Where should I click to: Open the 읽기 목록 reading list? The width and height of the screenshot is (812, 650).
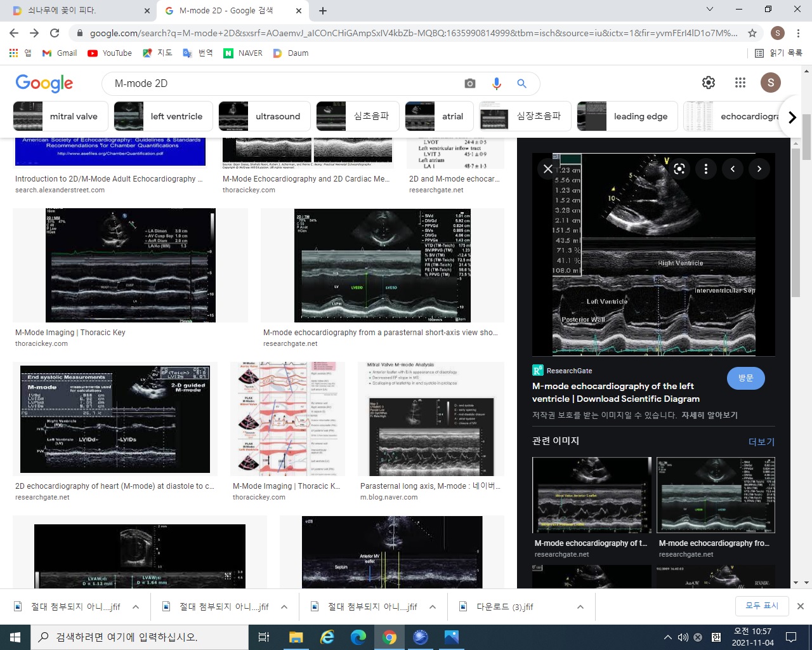[x=778, y=53]
